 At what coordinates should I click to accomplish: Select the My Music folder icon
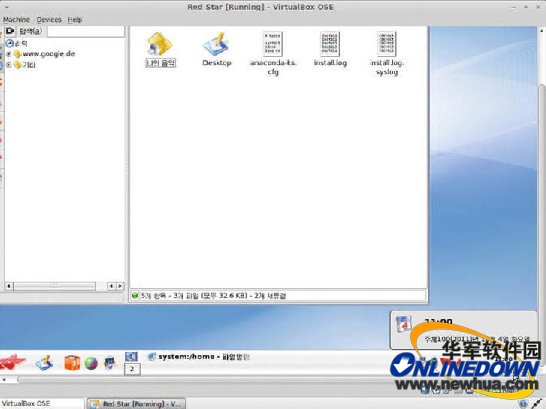click(160, 44)
